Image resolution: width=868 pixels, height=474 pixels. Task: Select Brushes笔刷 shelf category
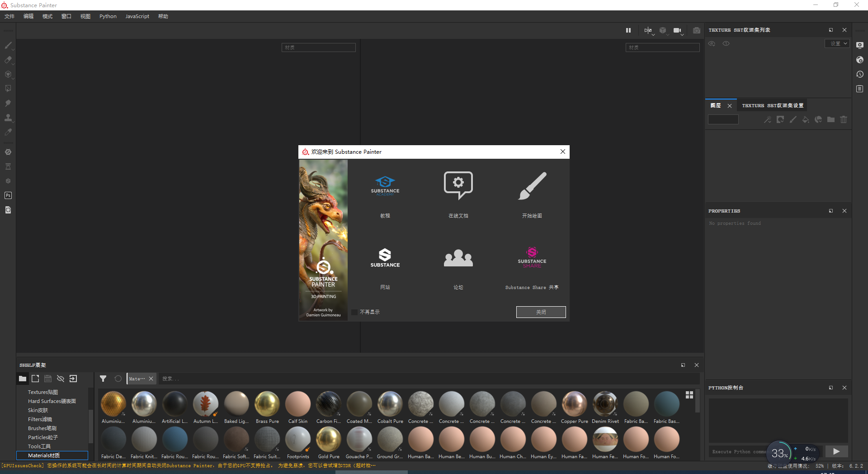(x=42, y=428)
